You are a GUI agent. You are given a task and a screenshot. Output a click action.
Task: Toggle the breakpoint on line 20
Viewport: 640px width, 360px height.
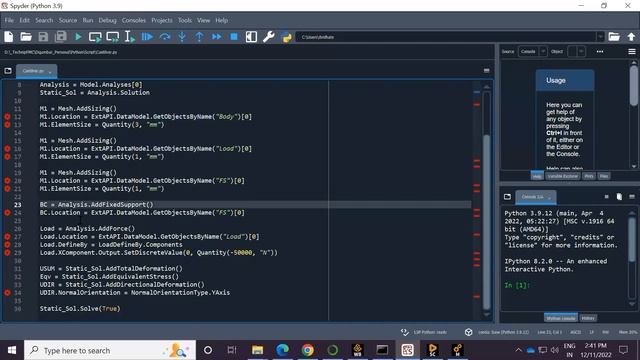tap(7, 180)
